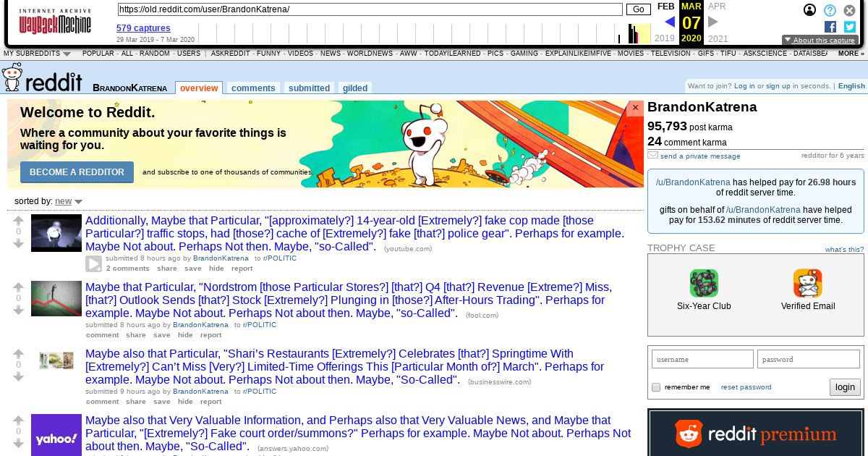Image resolution: width=868 pixels, height=456 pixels.
Task: Open Shari's Restaurants post thumbnail
Action: tap(56, 360)
